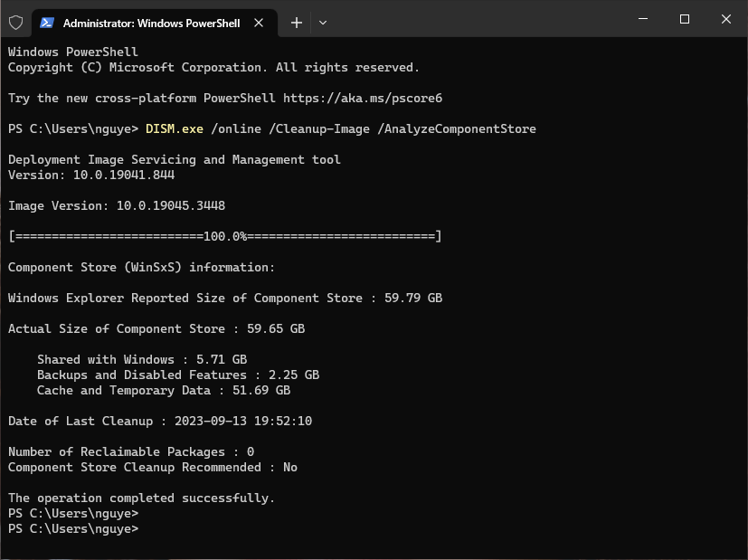Image resolution: width=748 pixels, height=560 pixels.
Task: Click the 59.79 GB reported size value
Action: [x=413, y=299]
